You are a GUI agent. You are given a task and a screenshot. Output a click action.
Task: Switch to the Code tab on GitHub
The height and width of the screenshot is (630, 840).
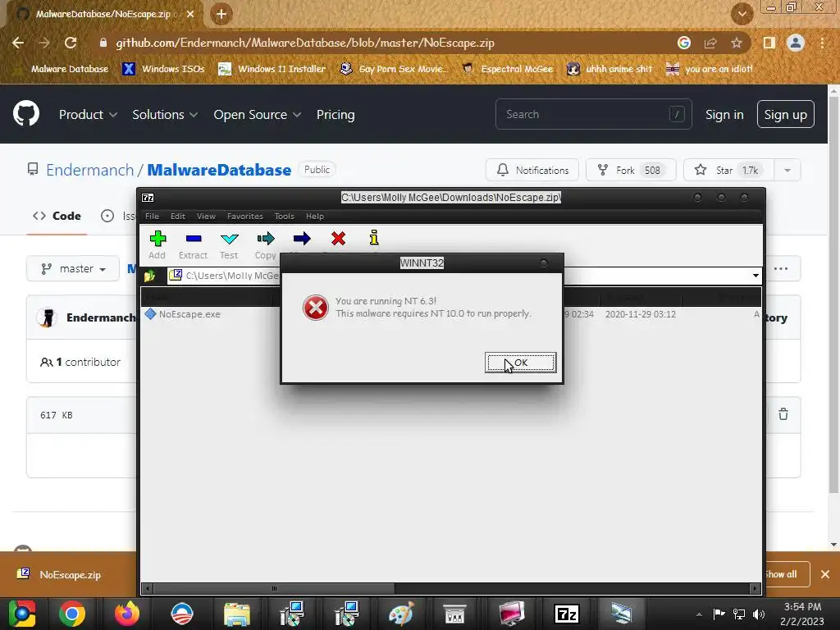click(57, 216)
